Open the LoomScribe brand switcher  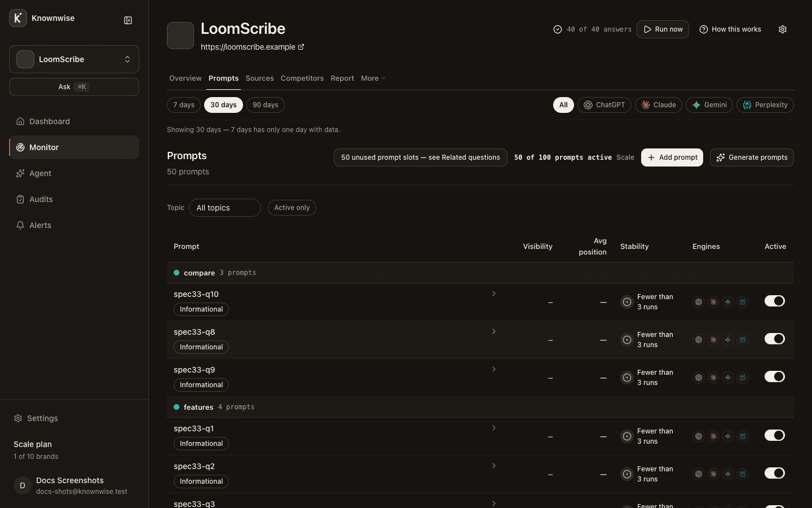click(74, 59)
